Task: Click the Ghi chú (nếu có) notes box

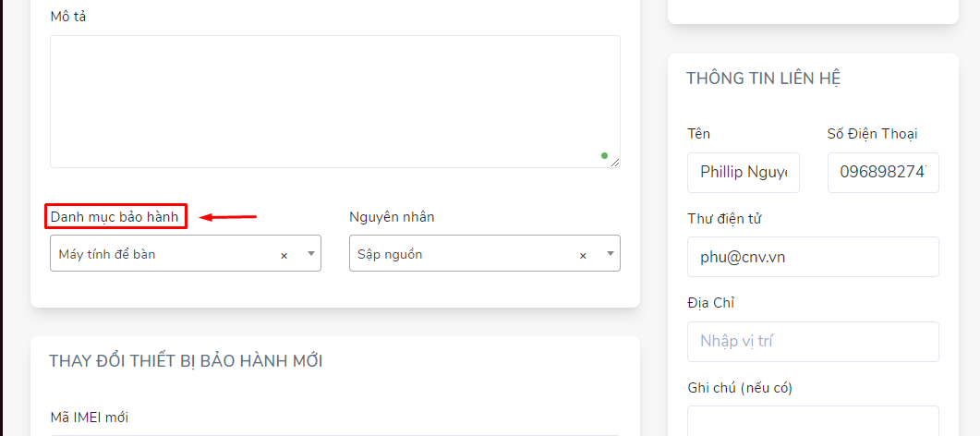Action: tap(813, 421)
